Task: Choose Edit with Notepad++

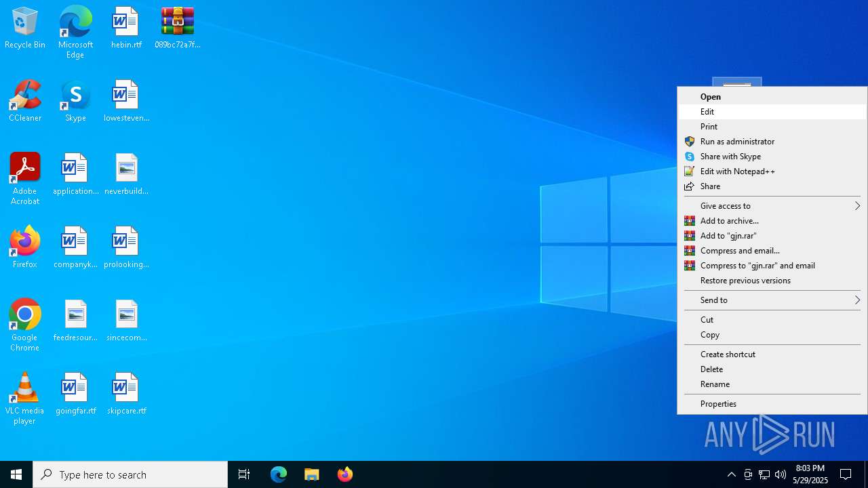Action: point(772,171)
